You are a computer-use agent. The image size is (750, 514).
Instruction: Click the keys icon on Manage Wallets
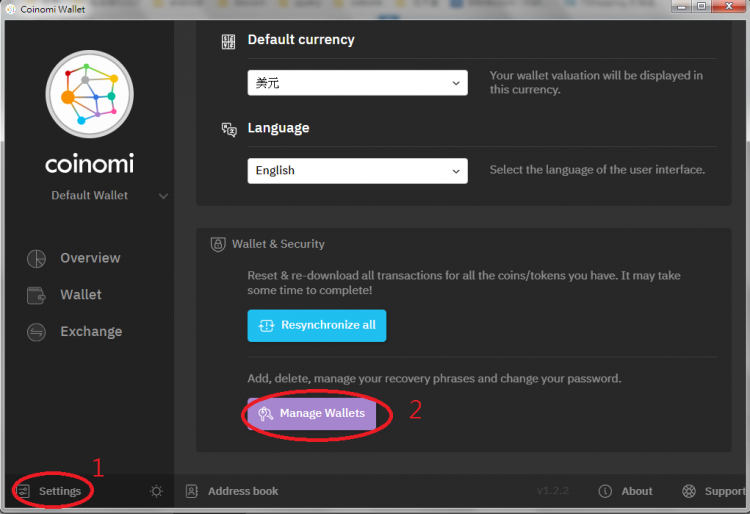[x=265, y=414]
